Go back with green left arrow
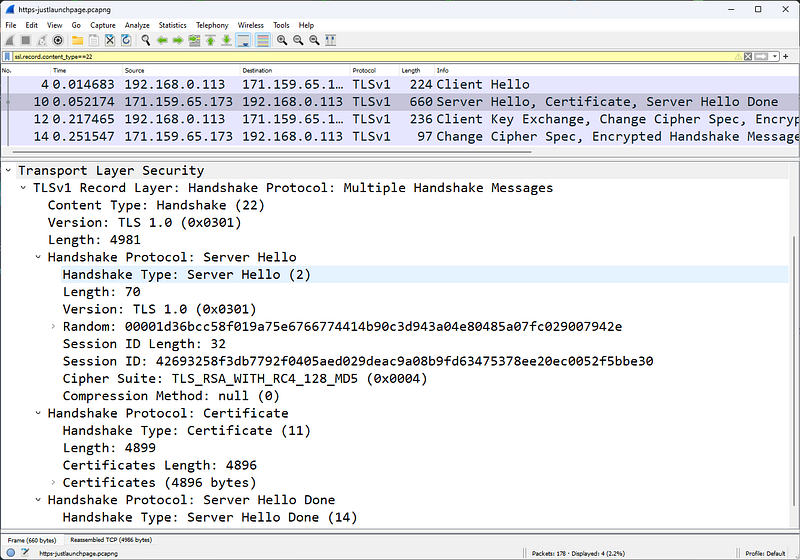Viewport: 800px width, 560px height. 162,40
